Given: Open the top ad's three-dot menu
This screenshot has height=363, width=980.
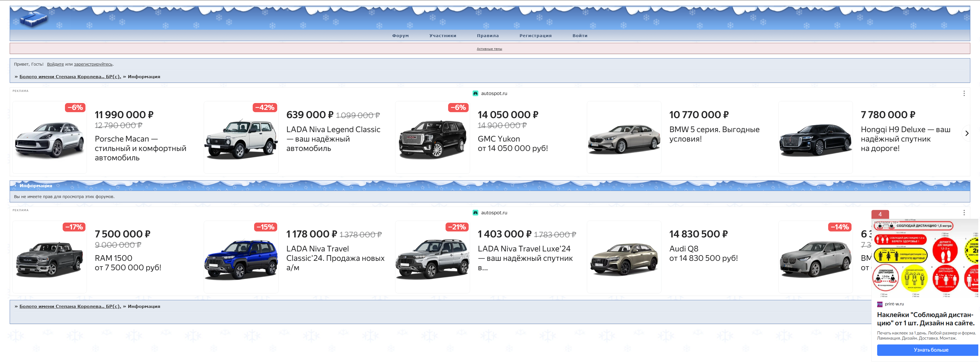Looking at the screenshot, I should click(964, 93).
